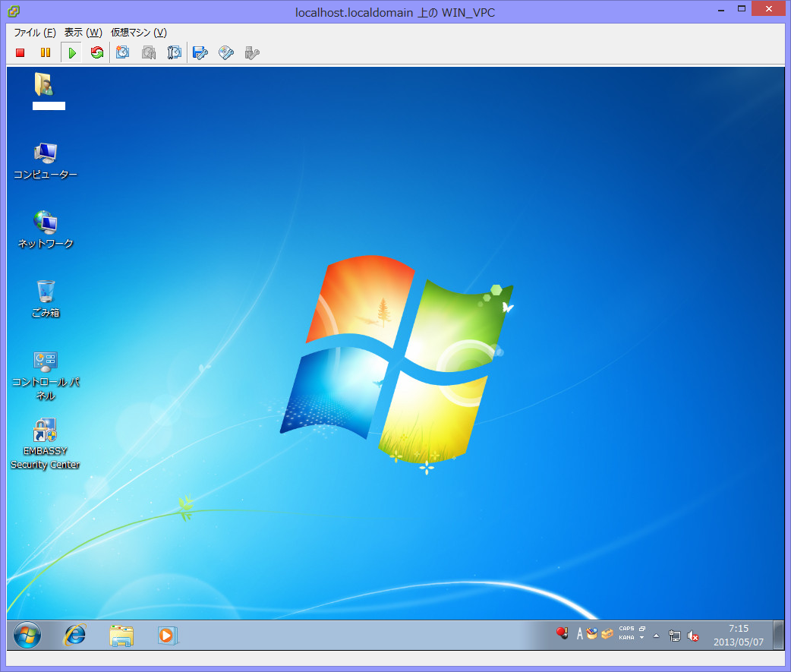
Task: Toggle IME input mode 'A' indicator
Action: point(580,634)
